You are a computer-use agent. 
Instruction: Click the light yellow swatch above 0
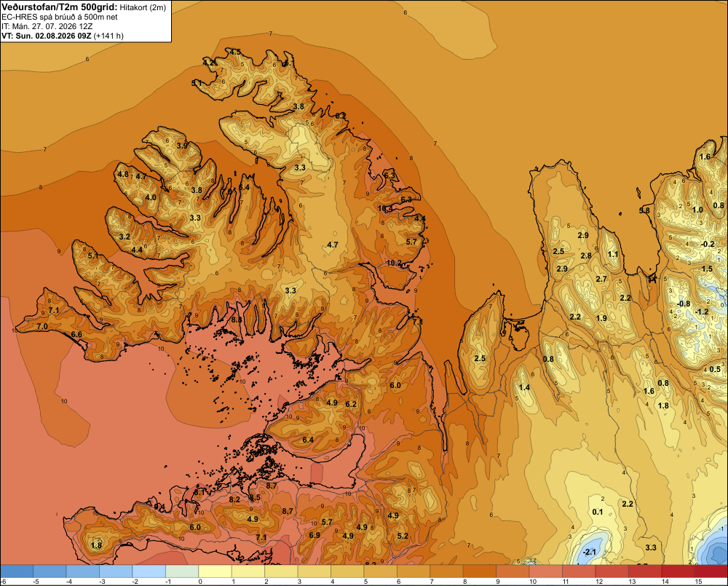(215, 571)
